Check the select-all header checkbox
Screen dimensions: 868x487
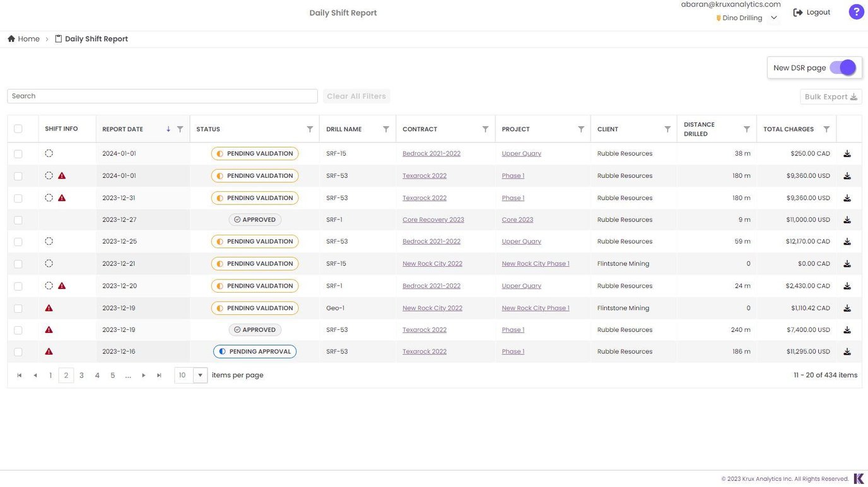pos(18,129)
